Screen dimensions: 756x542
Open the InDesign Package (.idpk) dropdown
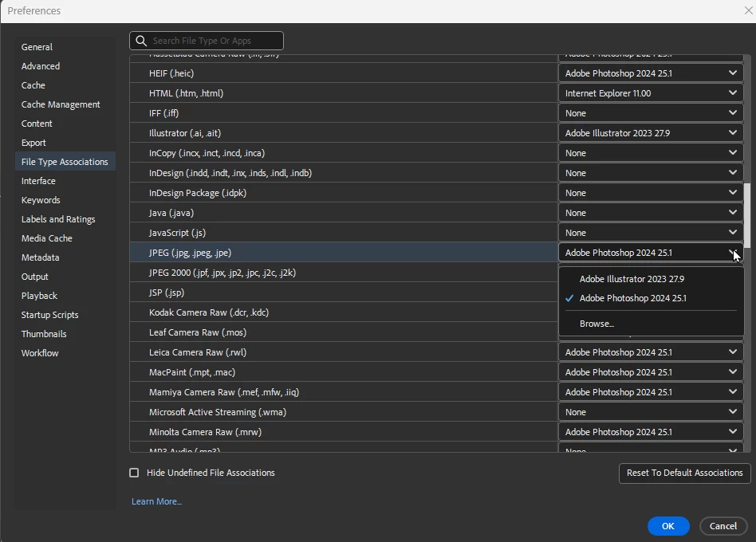pos(651,193)
